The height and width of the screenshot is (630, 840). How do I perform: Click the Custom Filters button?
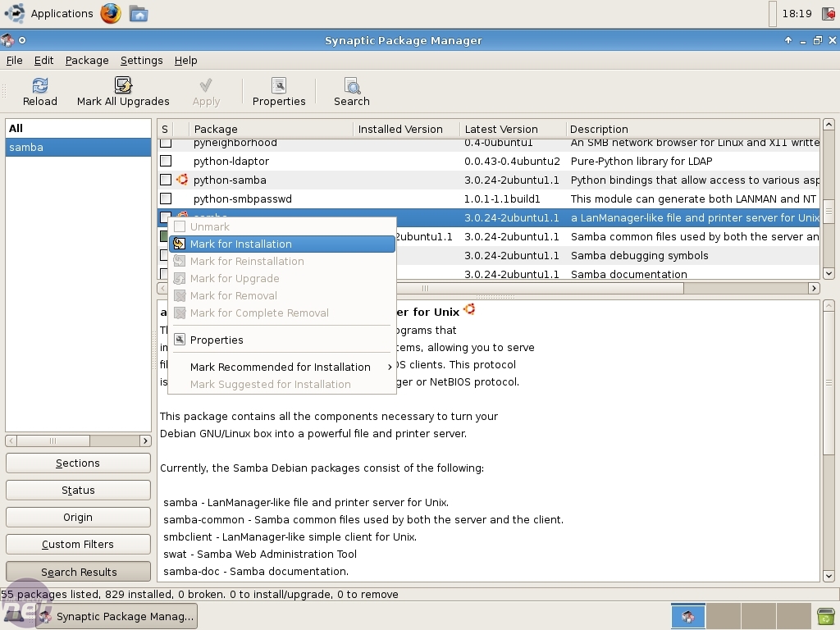(x=78, y=545)
